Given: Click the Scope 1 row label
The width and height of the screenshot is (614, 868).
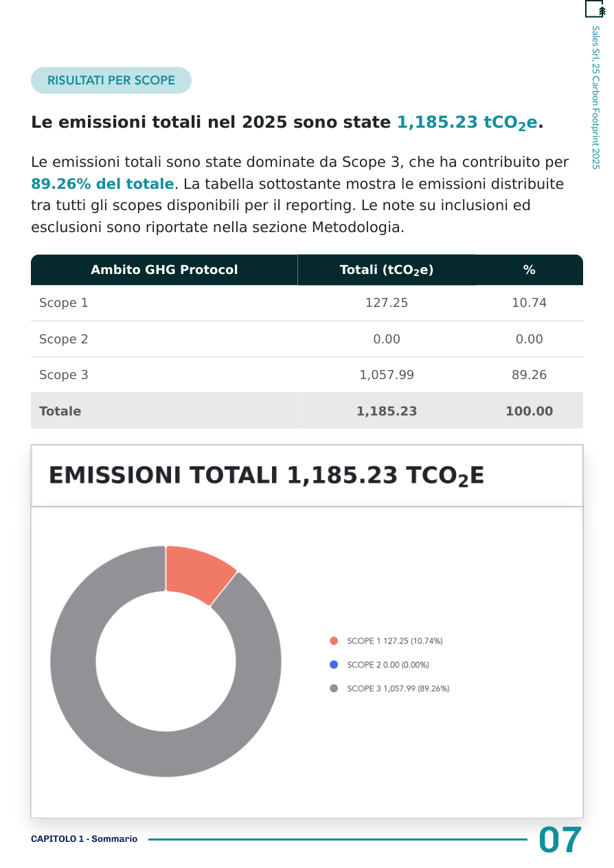Looking at the screenshot, I should (63, 303).
